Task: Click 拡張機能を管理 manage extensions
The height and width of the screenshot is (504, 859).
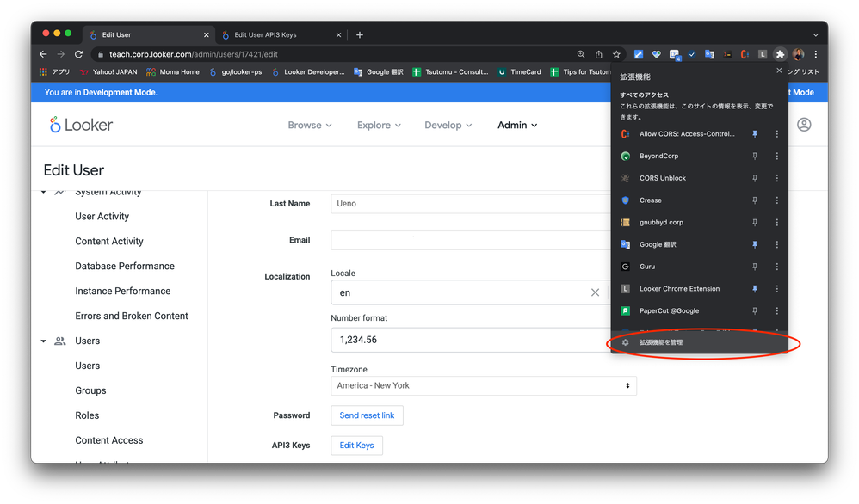Action: tap(700, 342)
